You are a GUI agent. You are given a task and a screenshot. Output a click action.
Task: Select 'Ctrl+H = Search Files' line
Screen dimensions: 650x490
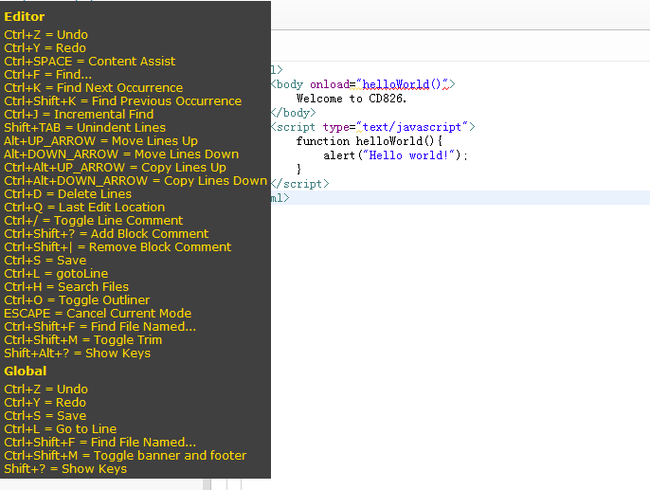click(66, 287)
